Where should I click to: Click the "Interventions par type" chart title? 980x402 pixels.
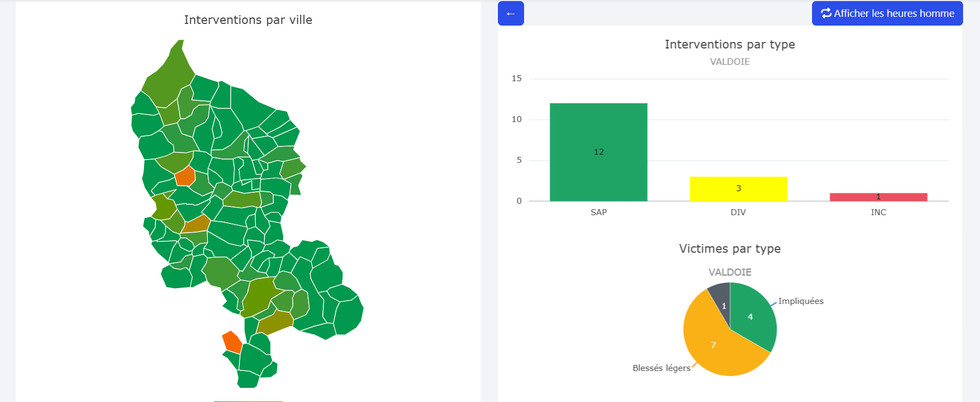pos(730,45)
